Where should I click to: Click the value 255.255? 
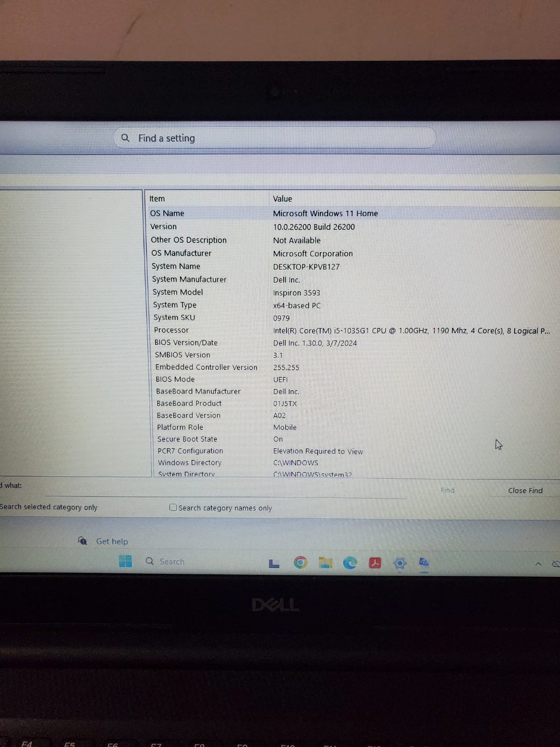pyautogui.click(x=286, y=367)
